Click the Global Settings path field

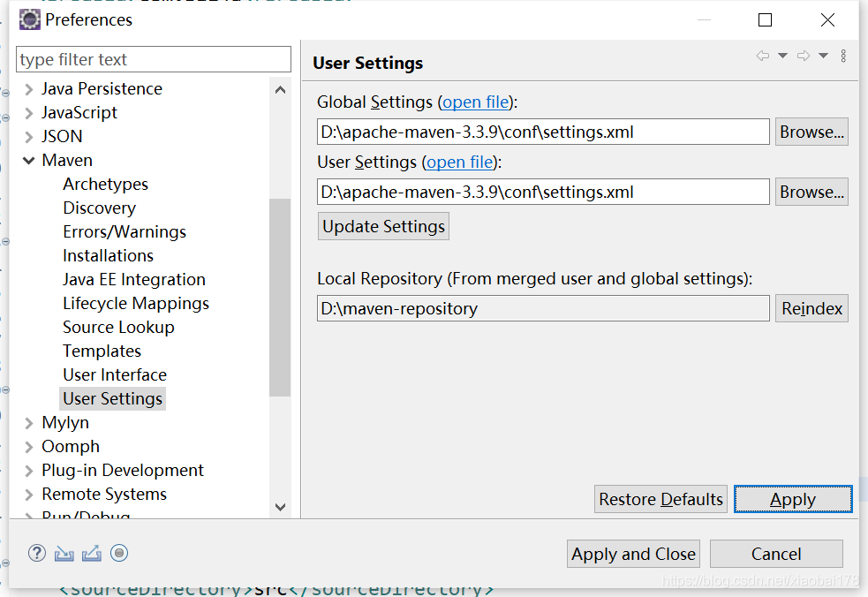tap(543, 132)
